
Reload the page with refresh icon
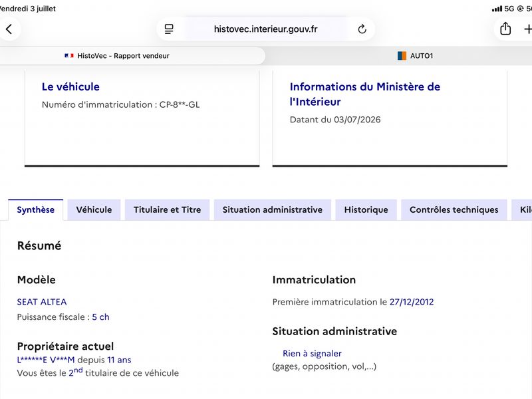(x=362, y=29)
